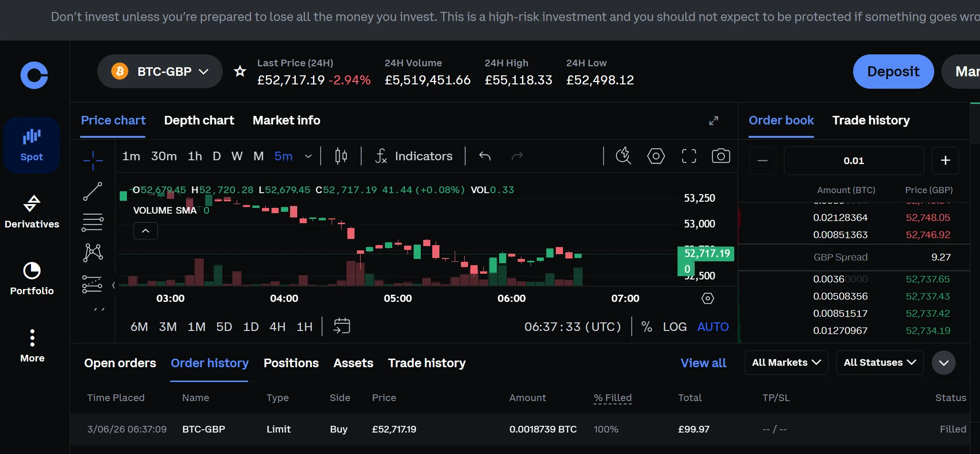This screenshot has height=454, width=980.
Task: Increase order book aggregation with the plus stepper
Action: (x=946, y=161)
